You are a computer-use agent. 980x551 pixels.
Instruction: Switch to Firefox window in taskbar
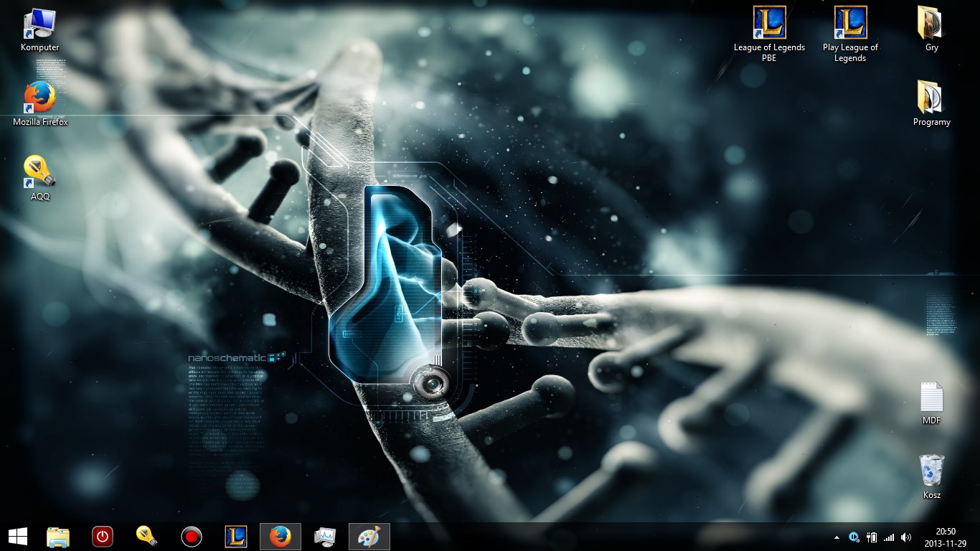tap(281, 537)
